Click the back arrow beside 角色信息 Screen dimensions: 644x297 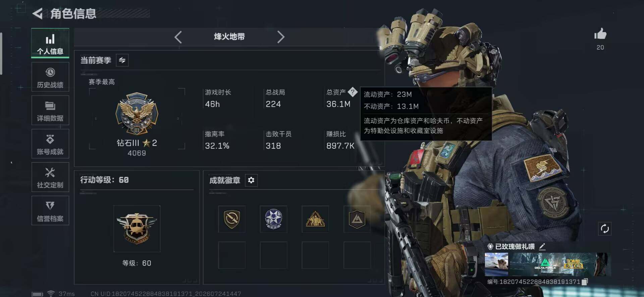point(38,14)
